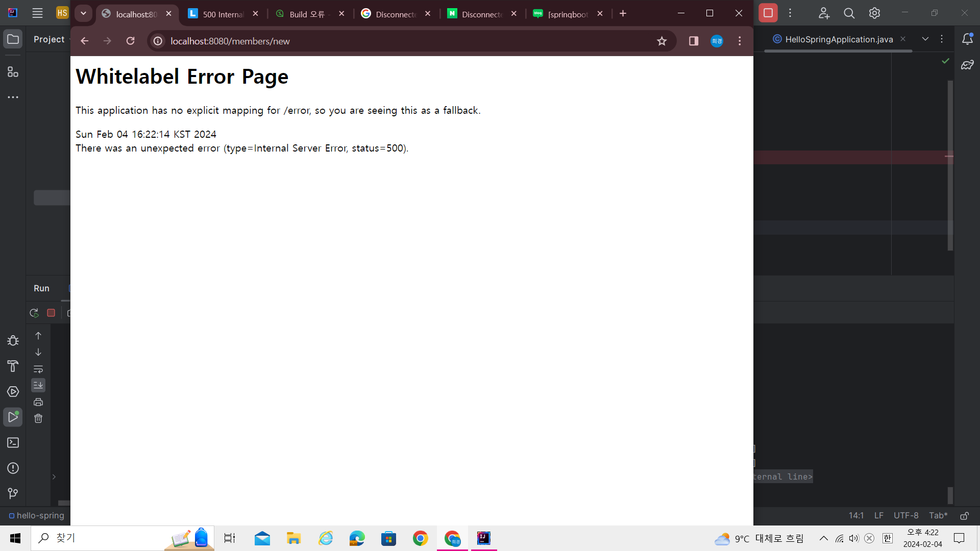The width and height of the screenshot is (980, 551).
Task: Toggle scroll to end in Run console
Action: click(38, 385)
